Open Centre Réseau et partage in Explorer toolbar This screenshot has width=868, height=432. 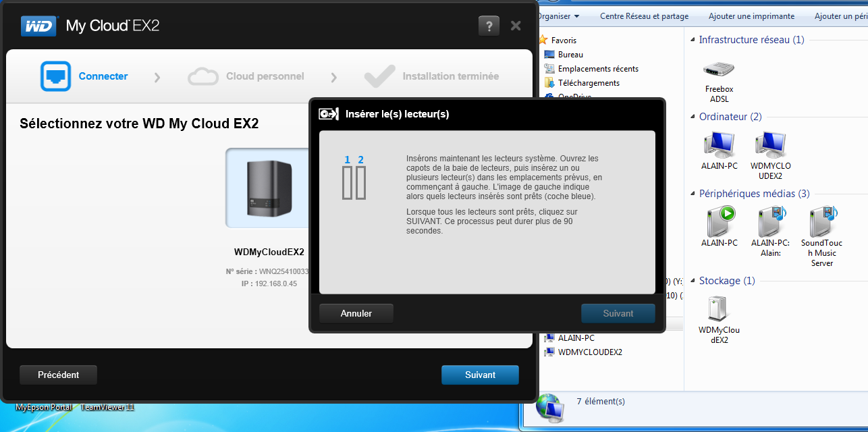(x=645, y=16)
